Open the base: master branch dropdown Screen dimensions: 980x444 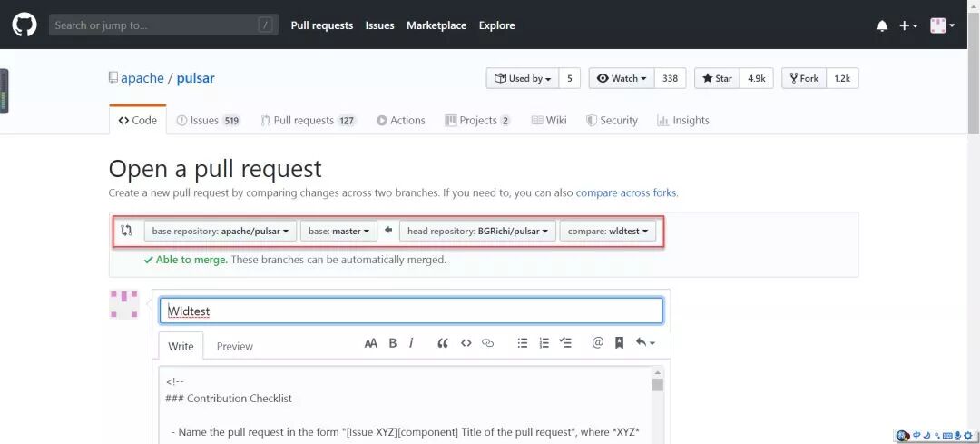click(338, 231)
